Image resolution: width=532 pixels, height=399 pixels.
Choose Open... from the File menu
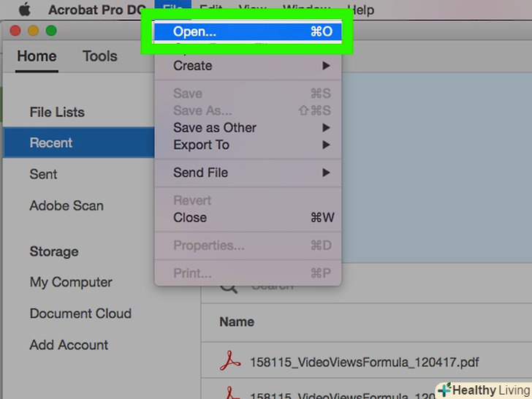click(248, 31)
